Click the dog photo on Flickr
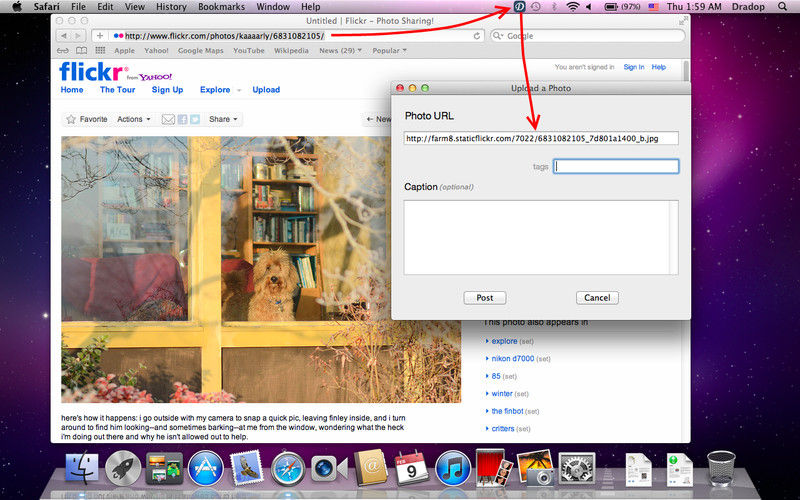This screenshot has height=500, width=800. pyautogui.click(x=261, y=269)
